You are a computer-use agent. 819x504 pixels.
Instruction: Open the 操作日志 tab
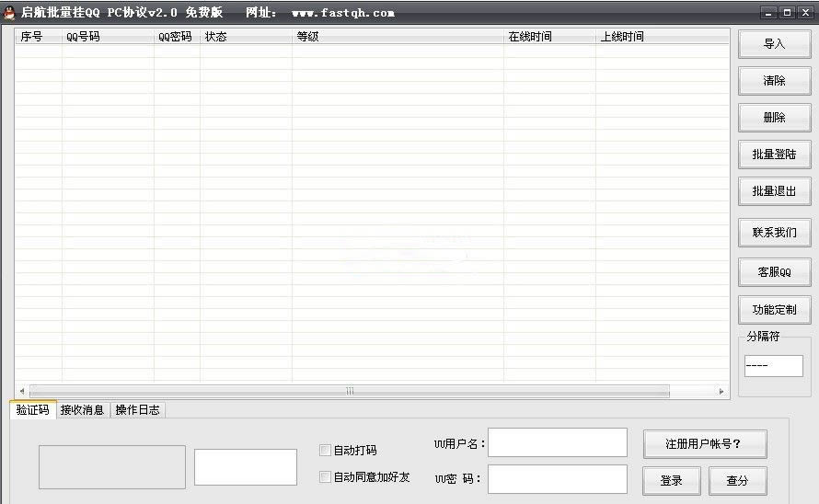coord(137,410)
